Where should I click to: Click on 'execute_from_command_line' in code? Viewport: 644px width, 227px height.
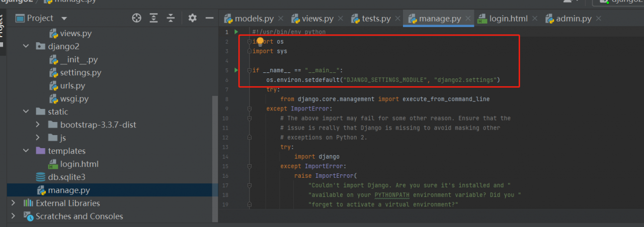click(x=446, y=99)
